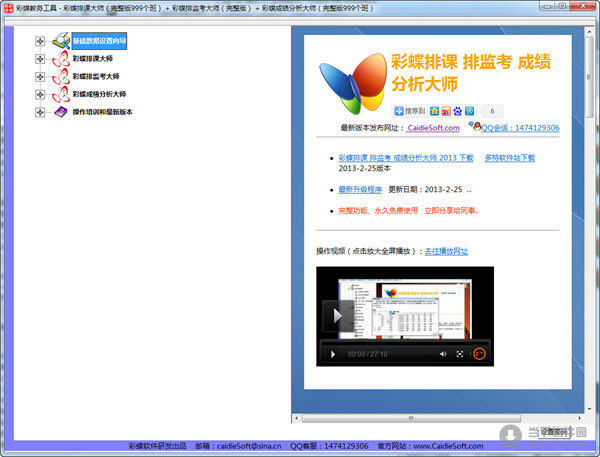This screenshot has height=457, width=600.
Task: Click the 2013-2-25版本 text
Action: pos(365,168)
